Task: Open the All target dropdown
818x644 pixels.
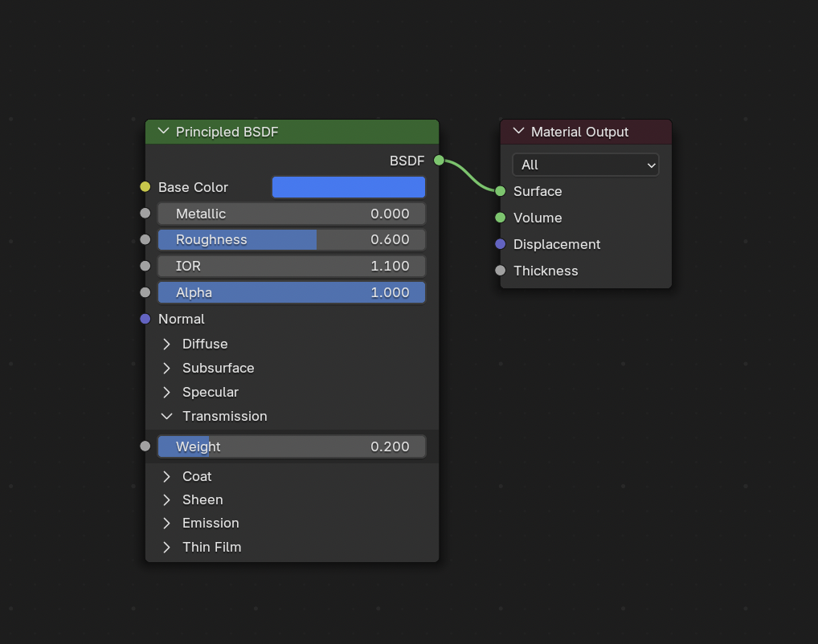Action: pos(586,165)
